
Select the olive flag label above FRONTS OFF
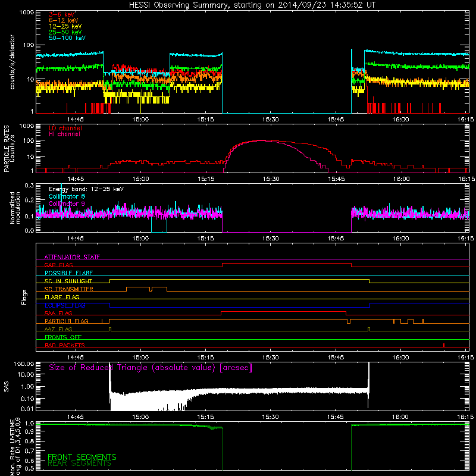58,329
